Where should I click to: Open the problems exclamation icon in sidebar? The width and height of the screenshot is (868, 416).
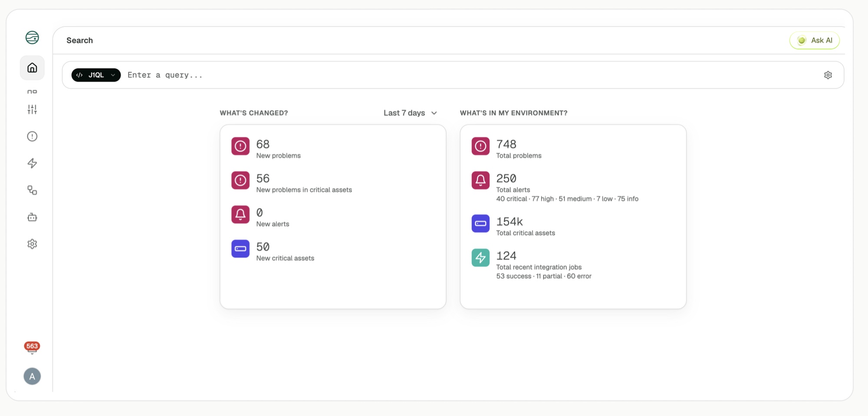pyautogui.click(x=32, y=136)
